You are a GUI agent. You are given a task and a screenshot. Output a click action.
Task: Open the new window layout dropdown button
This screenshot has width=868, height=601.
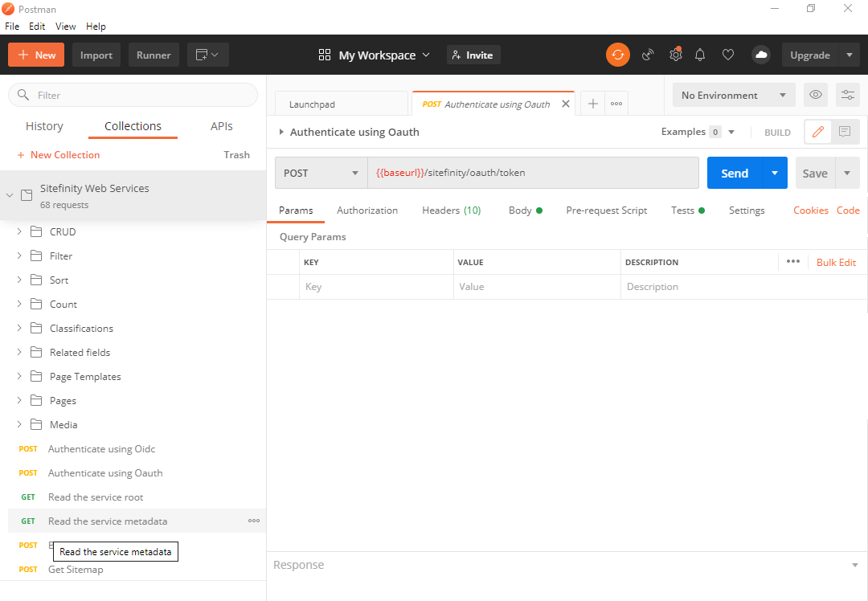pyautogui.click(x=208, y=55)
